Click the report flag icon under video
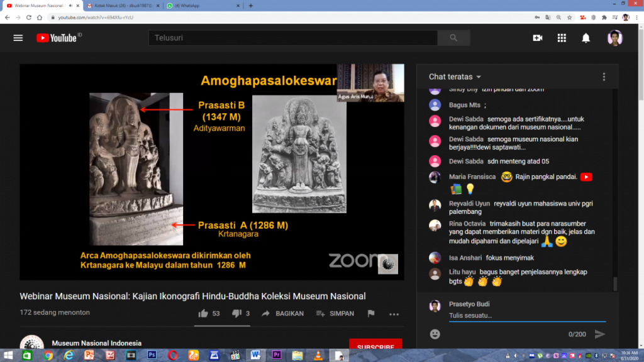The image size is (644, 362). pyautogui.click(x=371, y=314)
